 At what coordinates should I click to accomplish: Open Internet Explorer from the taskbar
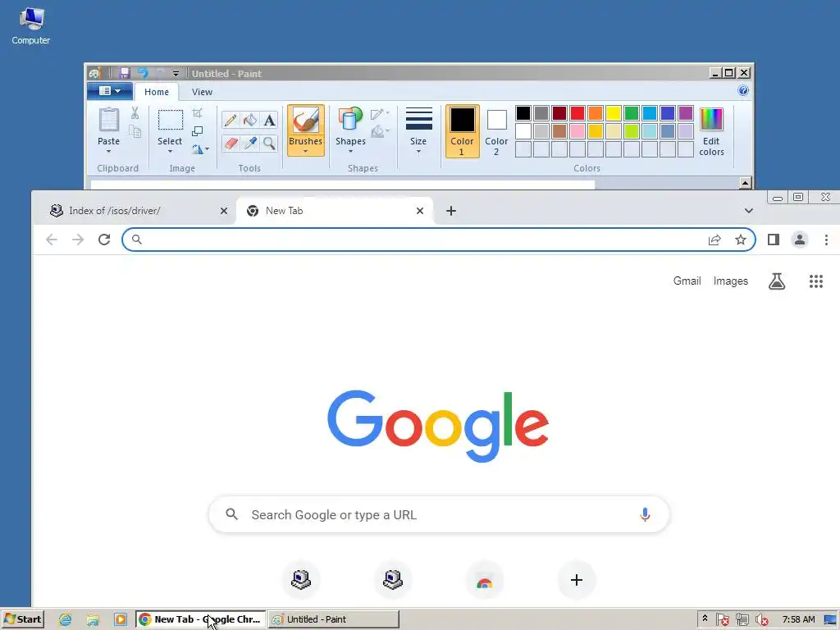[66, 619]
